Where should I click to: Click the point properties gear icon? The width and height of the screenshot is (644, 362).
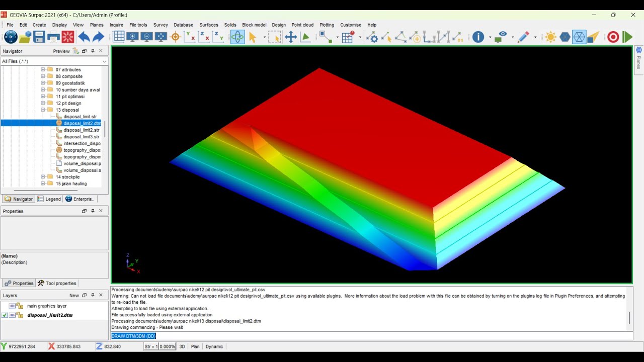click(372, 37)
